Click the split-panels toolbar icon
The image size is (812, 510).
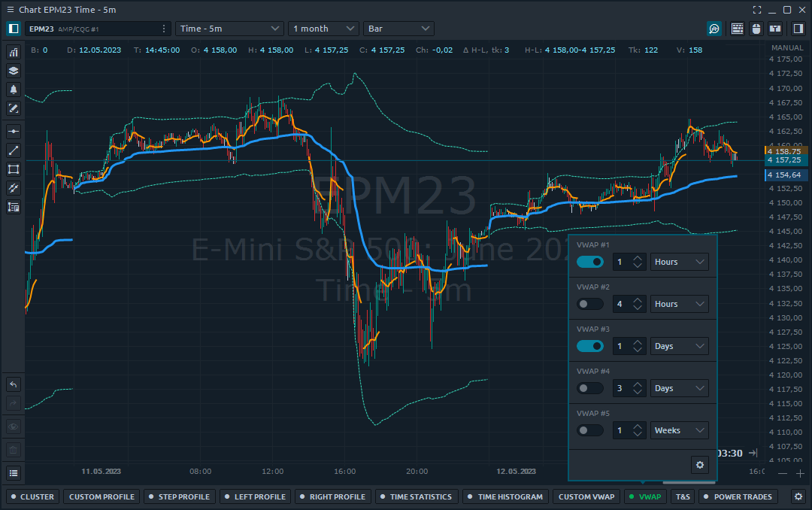(775, 29)
